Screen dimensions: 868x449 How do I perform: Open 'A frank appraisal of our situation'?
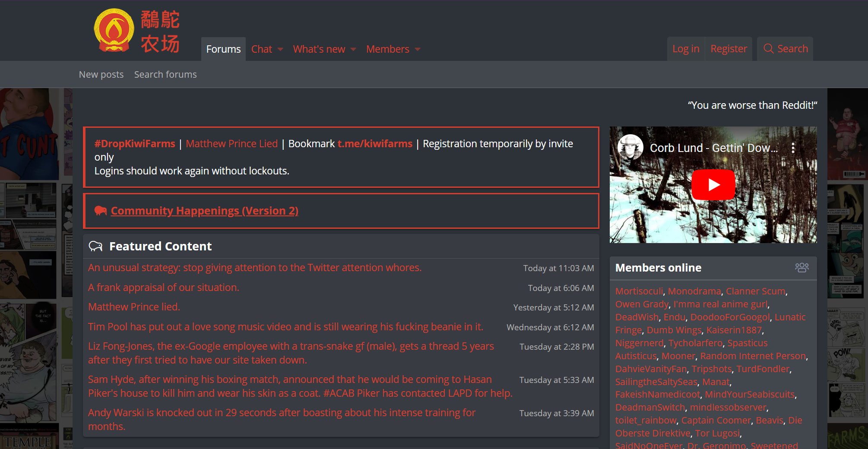tap(164, 288)
